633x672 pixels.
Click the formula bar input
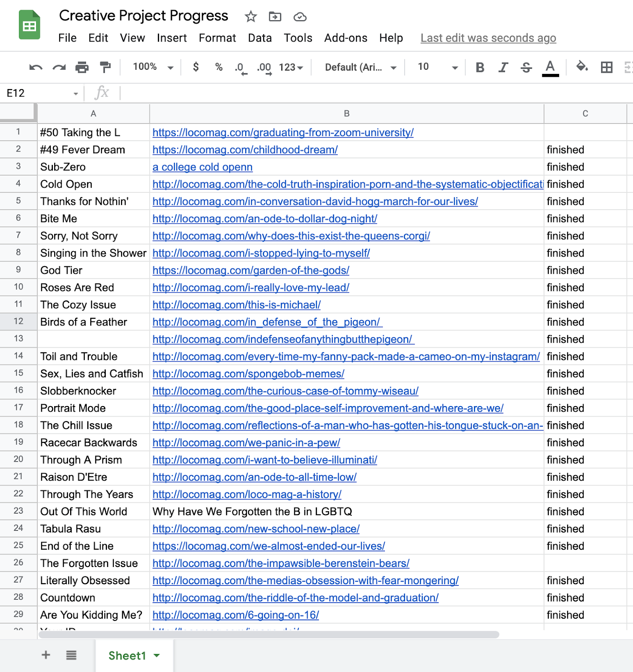point(377,93)
